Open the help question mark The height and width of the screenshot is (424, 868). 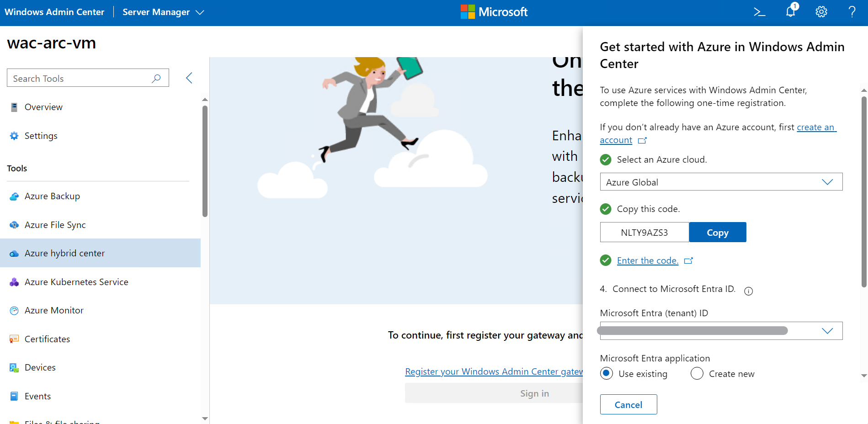point(852,12)
